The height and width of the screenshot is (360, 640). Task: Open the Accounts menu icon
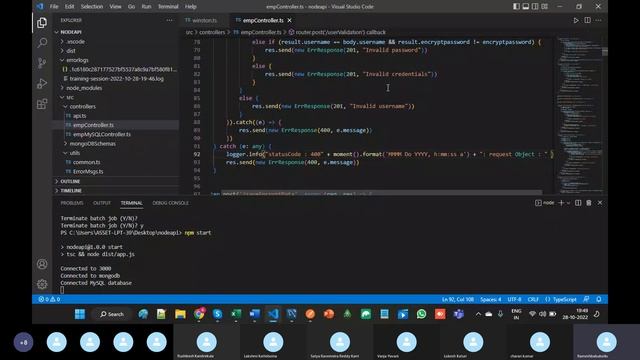(42, 264)
